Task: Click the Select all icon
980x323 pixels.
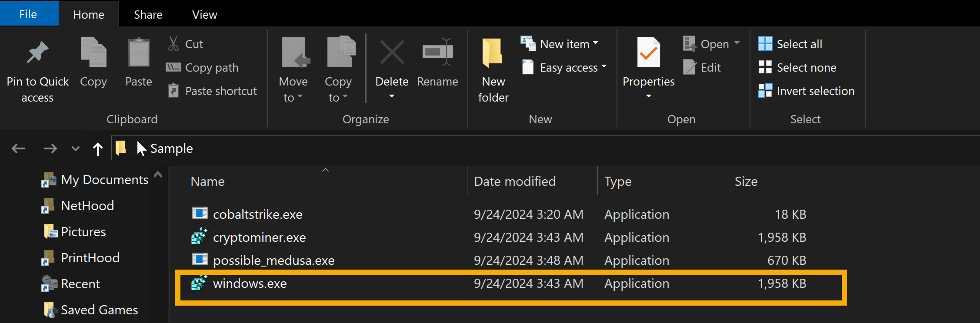Action: click(765, 44)
